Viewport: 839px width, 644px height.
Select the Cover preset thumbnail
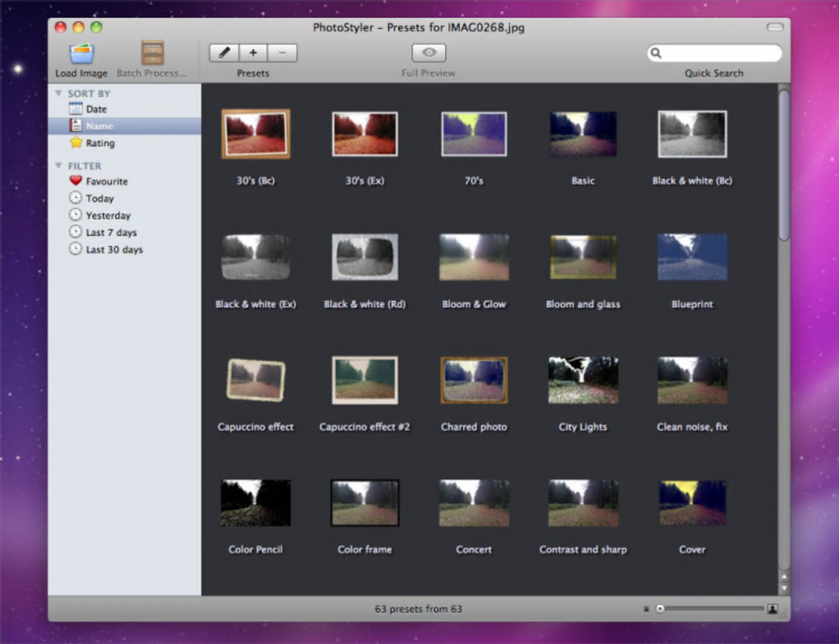click(693, 503)
